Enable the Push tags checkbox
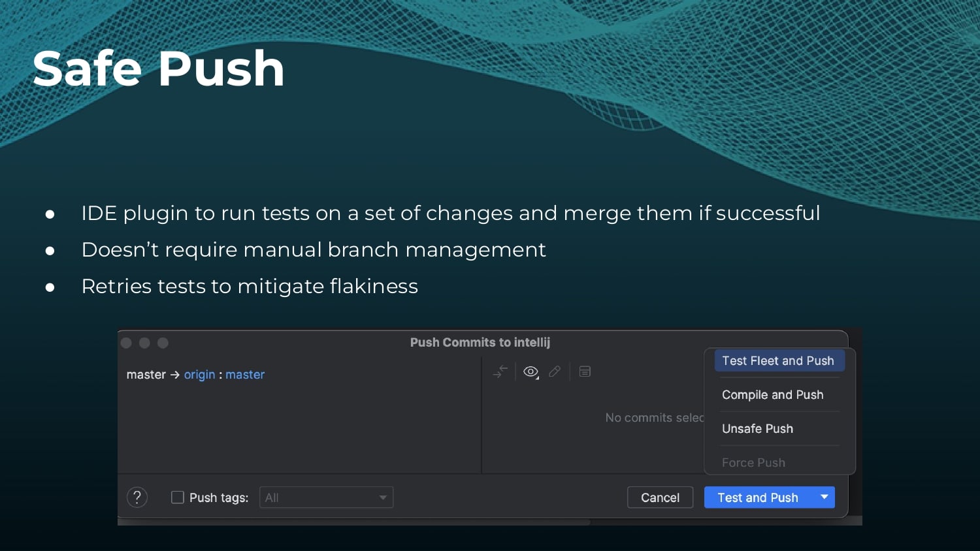980x551 pixels. click(177, 497)
